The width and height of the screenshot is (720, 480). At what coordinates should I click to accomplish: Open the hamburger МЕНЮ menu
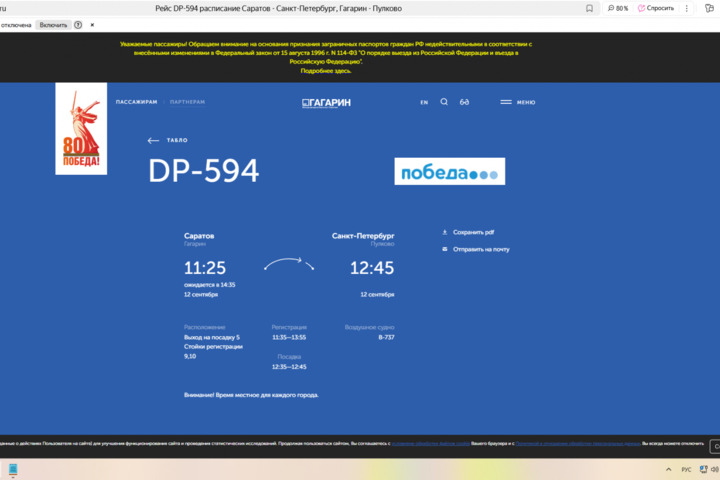(x=518, y=102)
